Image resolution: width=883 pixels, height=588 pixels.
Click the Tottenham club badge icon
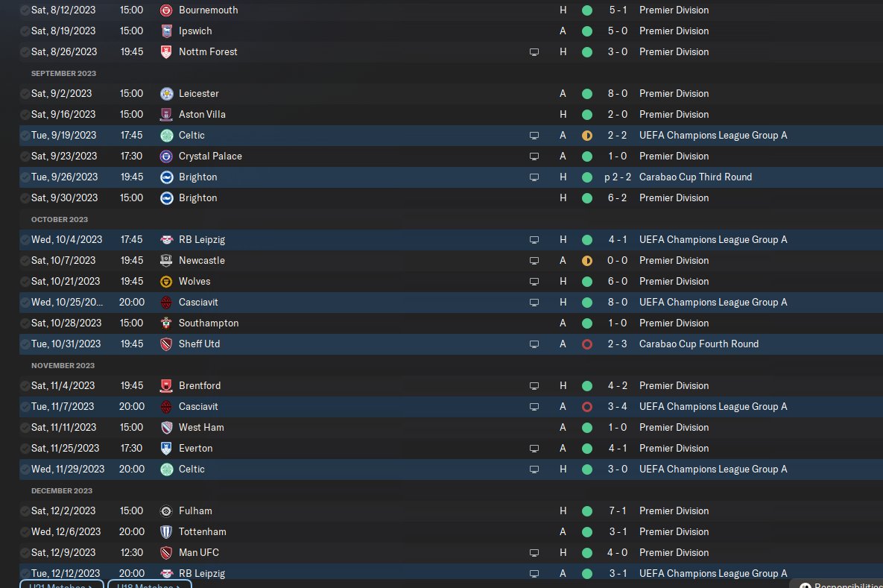coord(166,532)
